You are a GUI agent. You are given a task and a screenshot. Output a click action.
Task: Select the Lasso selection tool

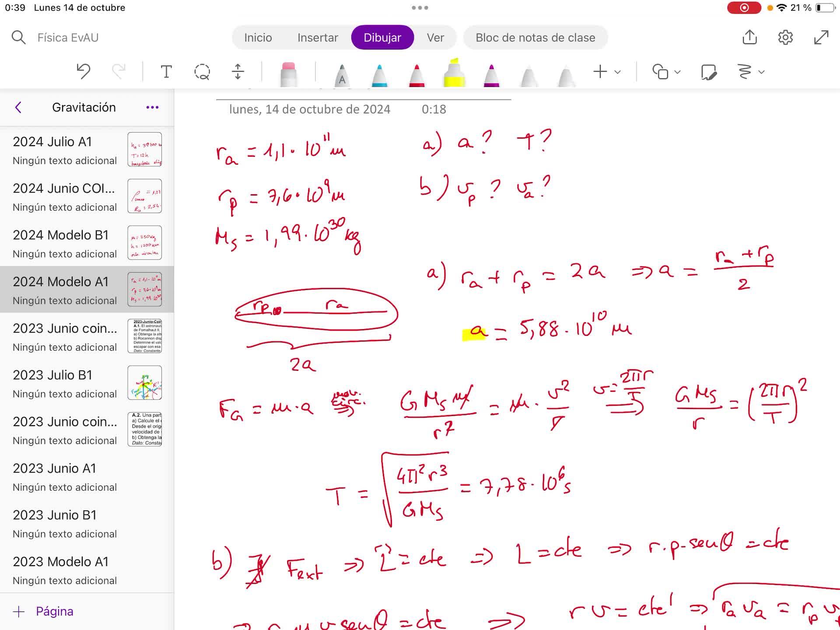point(202,71)
